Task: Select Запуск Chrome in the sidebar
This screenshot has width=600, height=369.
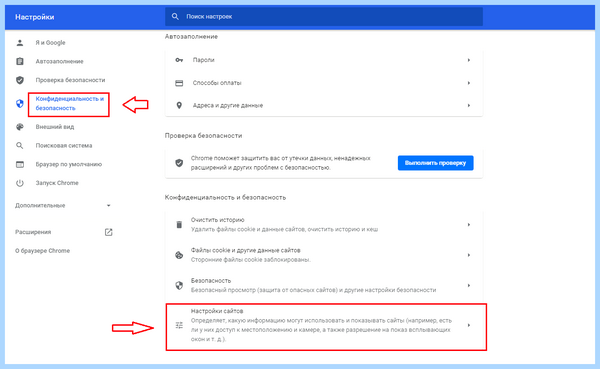Action: click(x=57, y=183)
